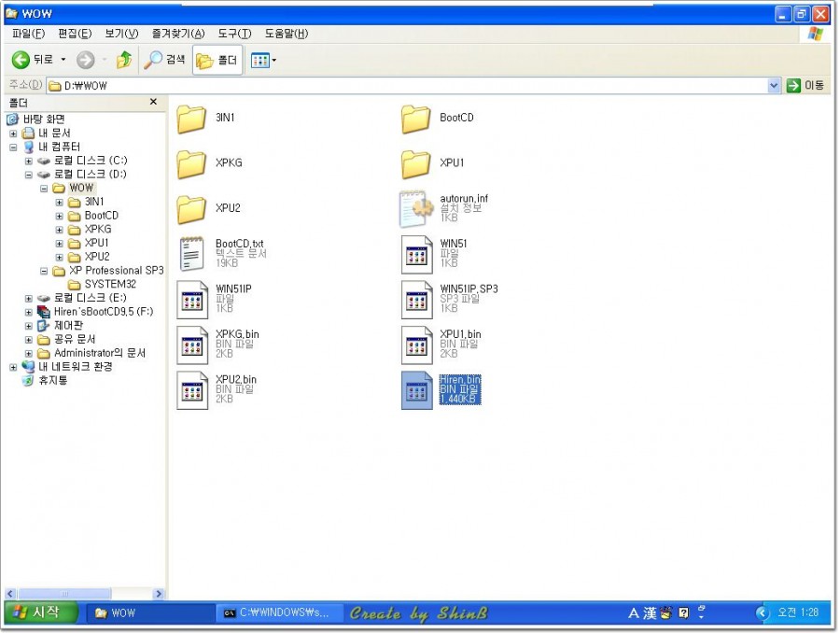
Task: Select the XPU1 folder icon in file list
Action: [x=415, y=163]
